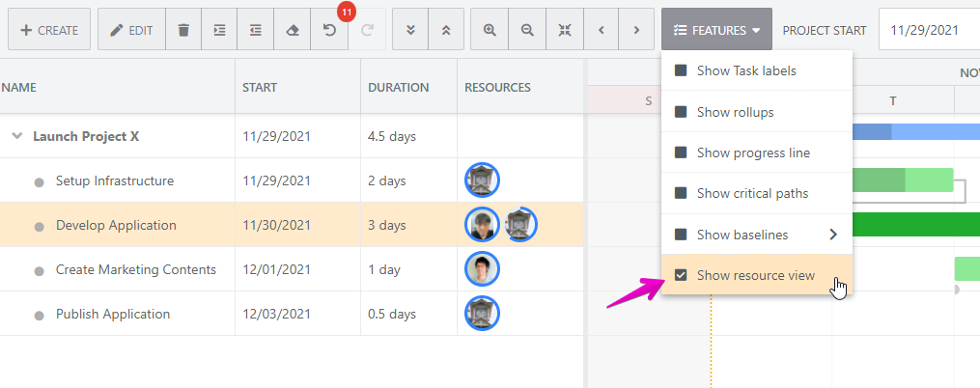Image resolution: width=980 pixels, height=388 pixels.
Task: Expand Show baselines submenu arrow
Action: (x=832, y=235)
